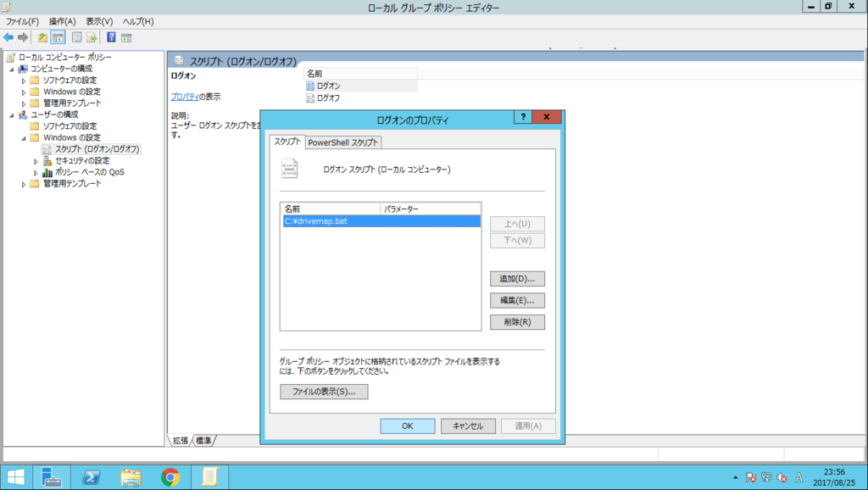Collapse ユーザーの構成 node
Image resolution: width=868 pixels, height=490 pixels.
click(12, 115)
